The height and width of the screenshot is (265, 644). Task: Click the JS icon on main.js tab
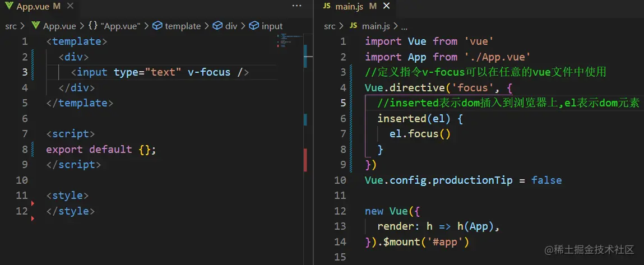point(327,6)
